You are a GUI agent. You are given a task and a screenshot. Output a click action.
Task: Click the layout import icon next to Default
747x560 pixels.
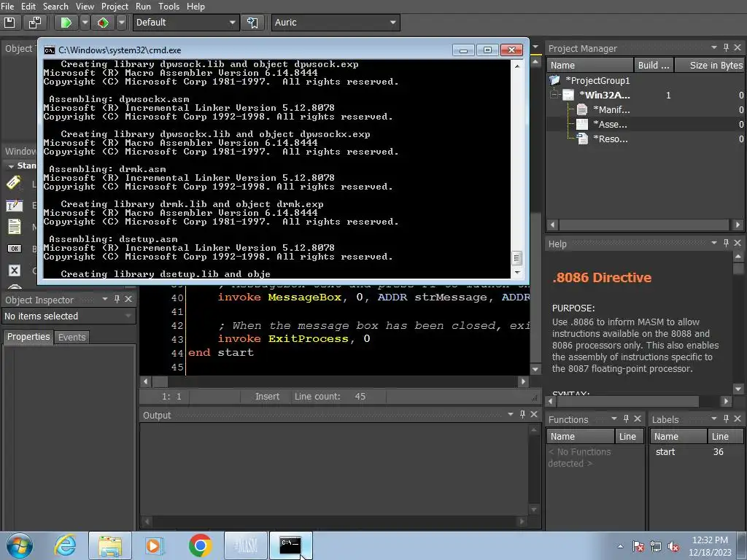252,23
